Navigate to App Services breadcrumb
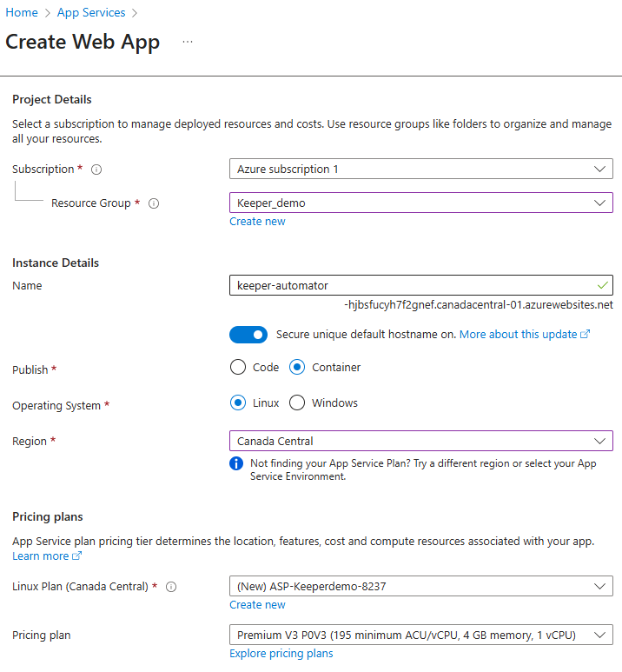622x672 pixels. coord(91,13)
